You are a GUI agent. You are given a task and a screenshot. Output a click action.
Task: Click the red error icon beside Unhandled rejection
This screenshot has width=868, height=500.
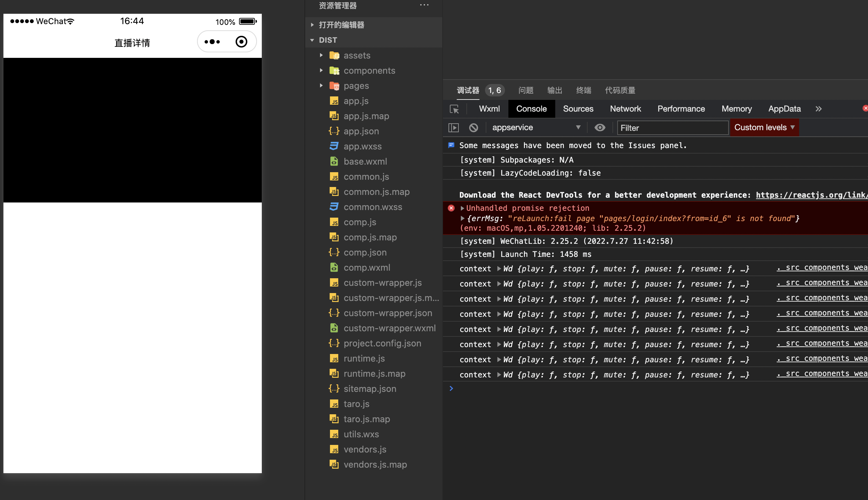pos(451,208)
